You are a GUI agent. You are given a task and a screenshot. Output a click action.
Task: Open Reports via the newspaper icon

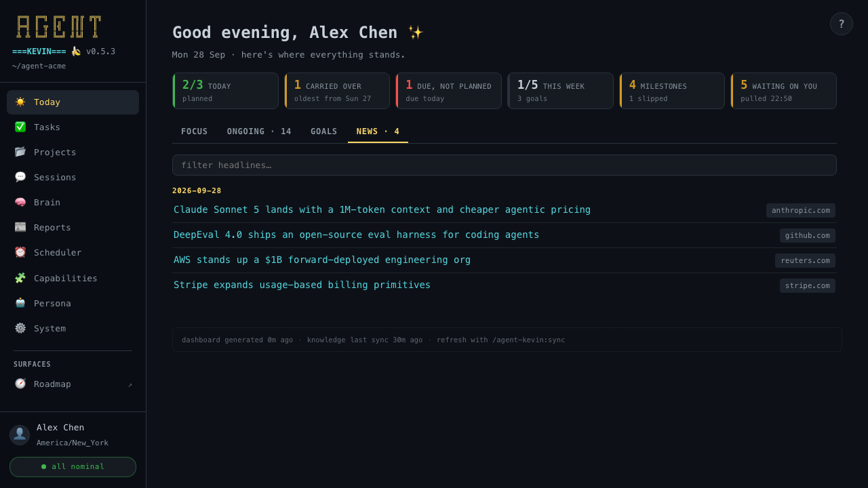20,227
